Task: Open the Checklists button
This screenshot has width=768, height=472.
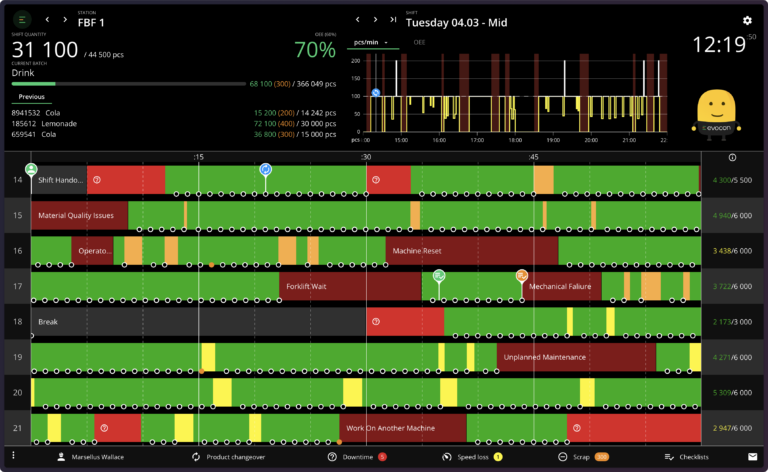Action: (686, 456)
